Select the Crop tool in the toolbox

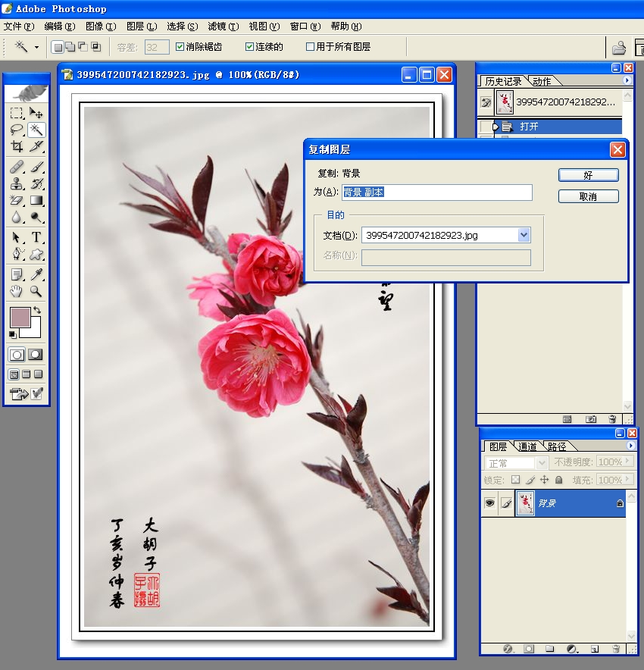[17, 146]
